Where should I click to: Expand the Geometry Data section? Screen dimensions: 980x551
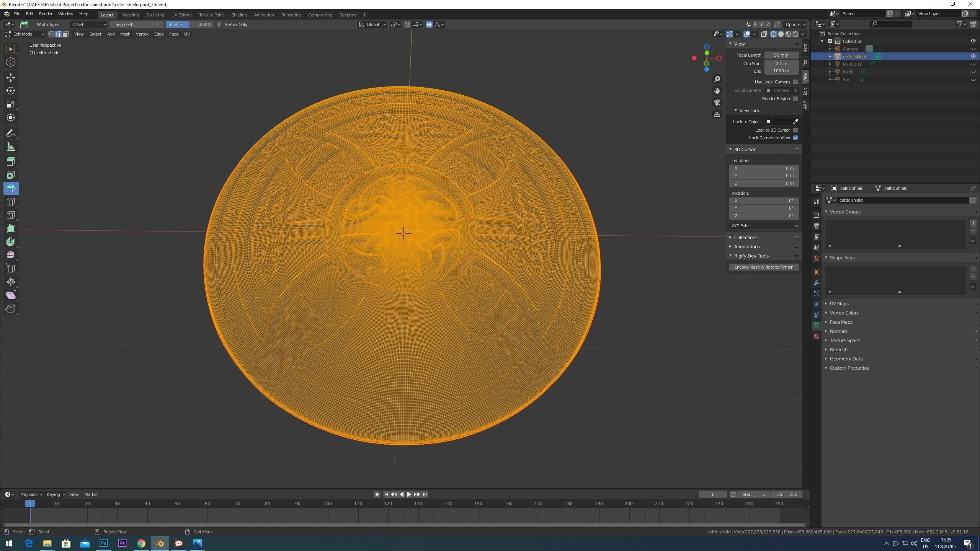tap(846, 359)
